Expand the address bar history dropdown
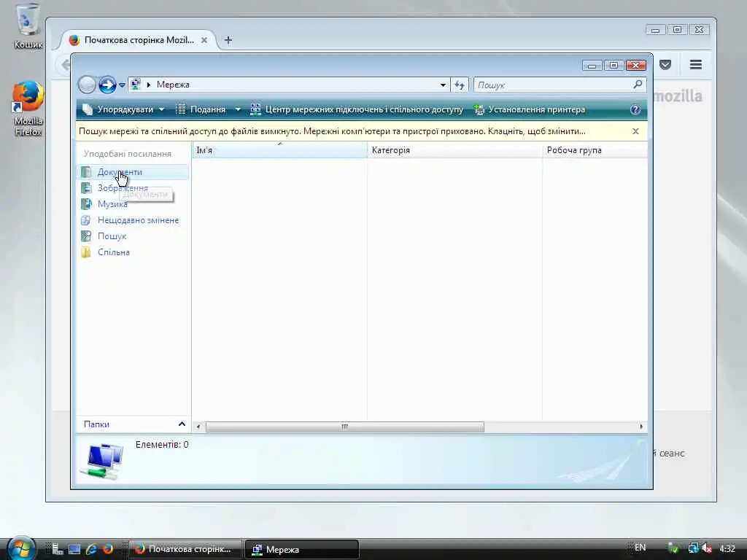The image size is (747, 560). coord(443,85)
